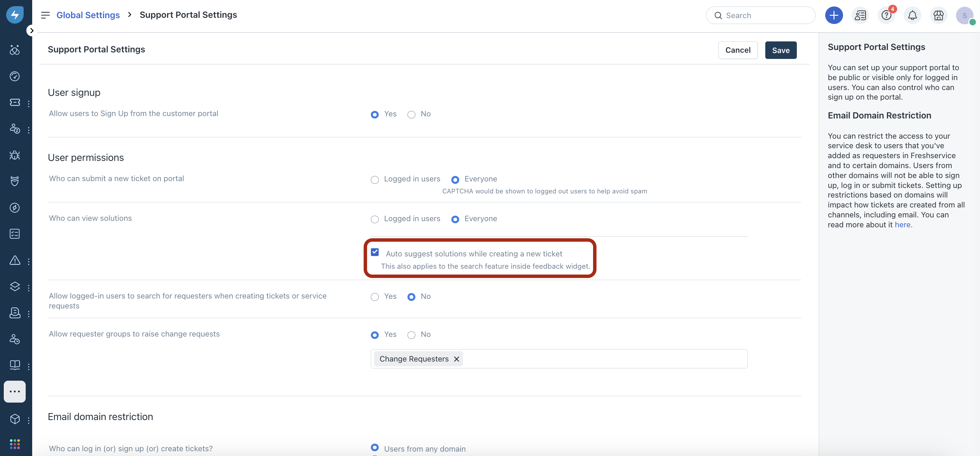Click the app switcher grid icon
This screenshot has width=980, height=456.
coord(15,443)
